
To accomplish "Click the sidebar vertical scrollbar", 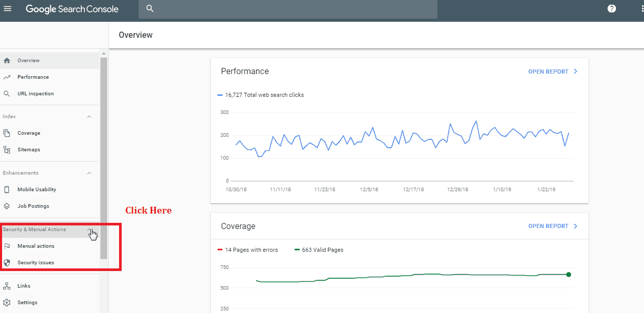I will [x=104, y=158].
